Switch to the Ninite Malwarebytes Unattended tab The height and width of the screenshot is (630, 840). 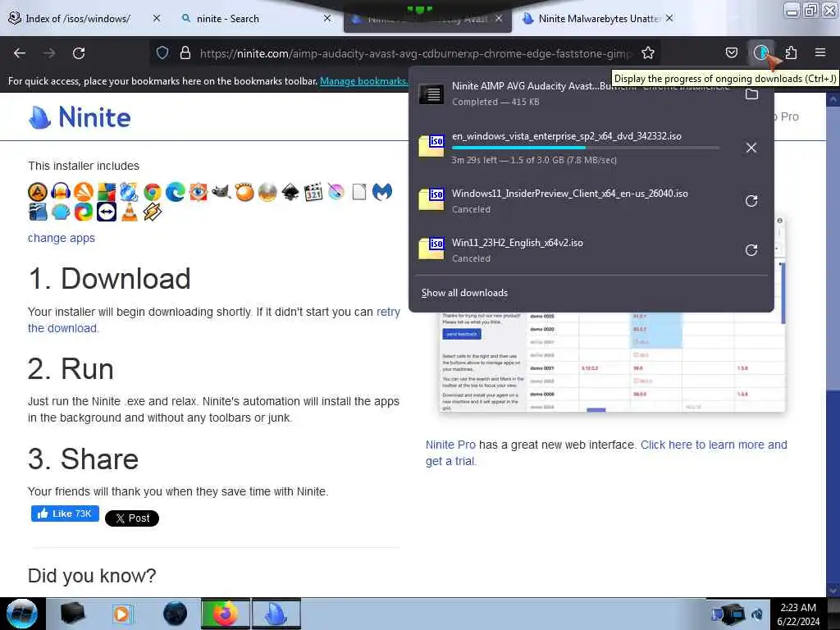point(599,19)
